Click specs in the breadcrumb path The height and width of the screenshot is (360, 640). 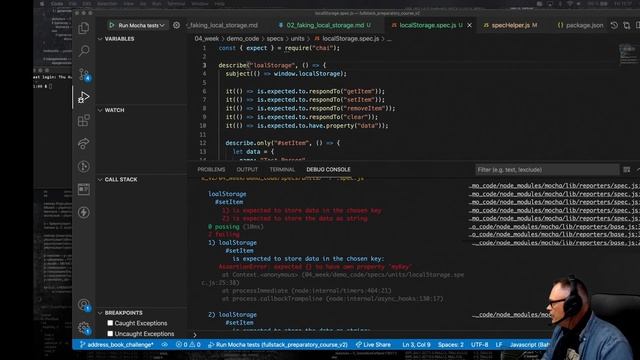click(275, 39)
